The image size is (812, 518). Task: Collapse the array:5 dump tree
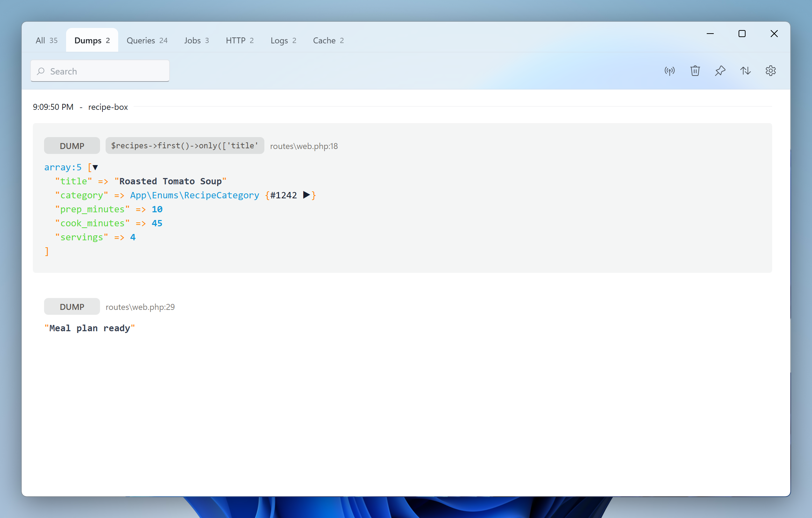95,168
